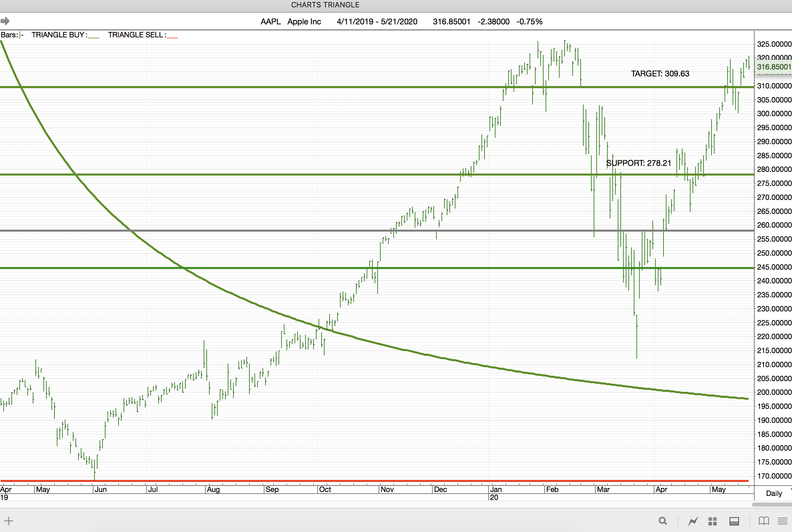Click the AAPL ticker symbol in header
The width and height of the screenshot is (792, 532).
[x=270, y=22]
